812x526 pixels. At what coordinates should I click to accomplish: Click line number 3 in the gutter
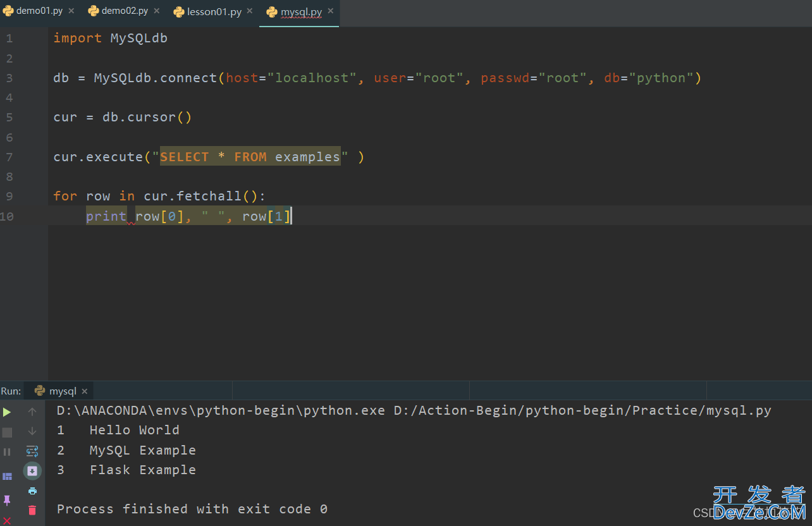(9, 78)
